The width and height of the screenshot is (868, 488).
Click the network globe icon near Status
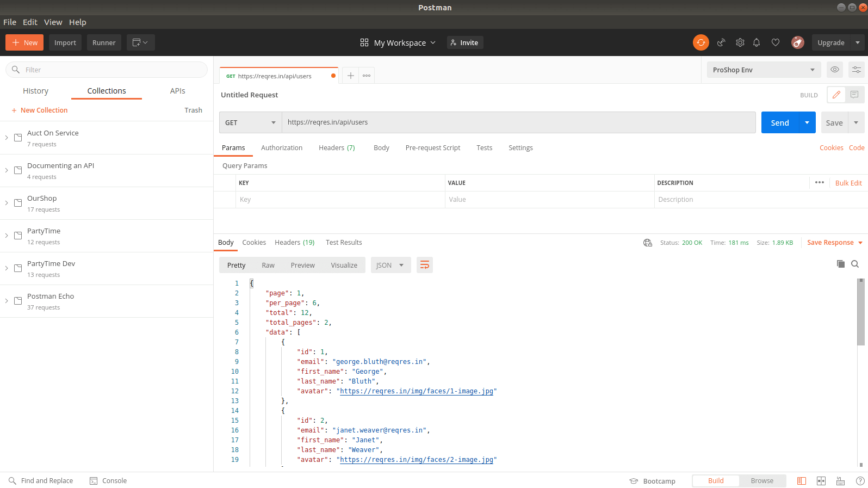point(648,243)
